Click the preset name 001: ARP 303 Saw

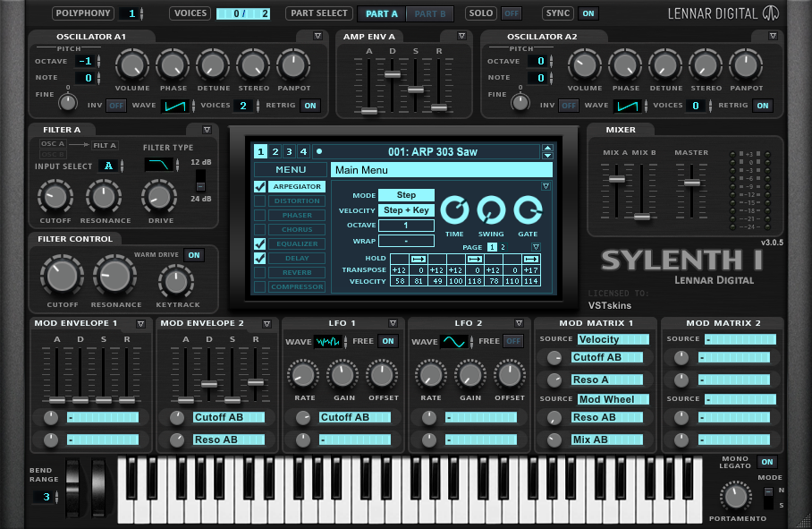pos(433,152)
